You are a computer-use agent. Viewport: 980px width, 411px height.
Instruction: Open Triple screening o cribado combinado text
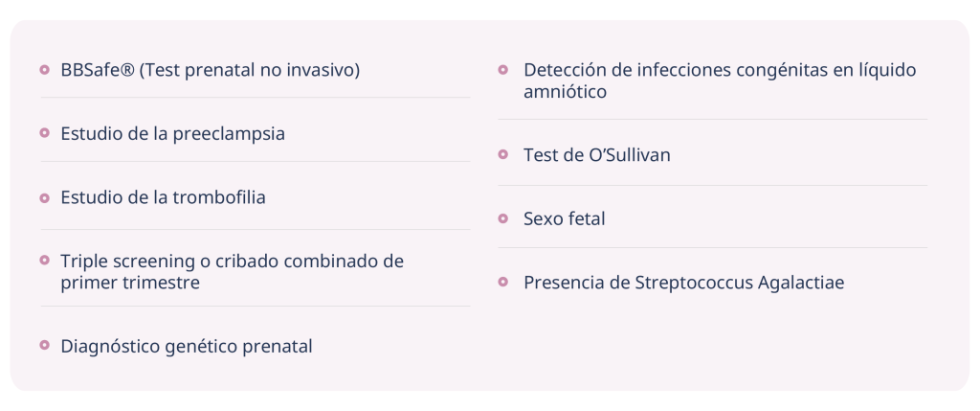click(x=232, y=271)
